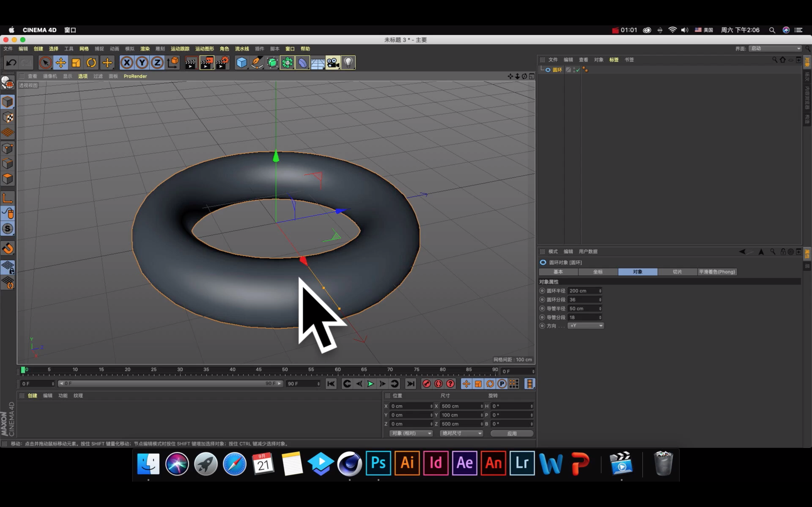Click the Scale tool icon

click(76, 63)
